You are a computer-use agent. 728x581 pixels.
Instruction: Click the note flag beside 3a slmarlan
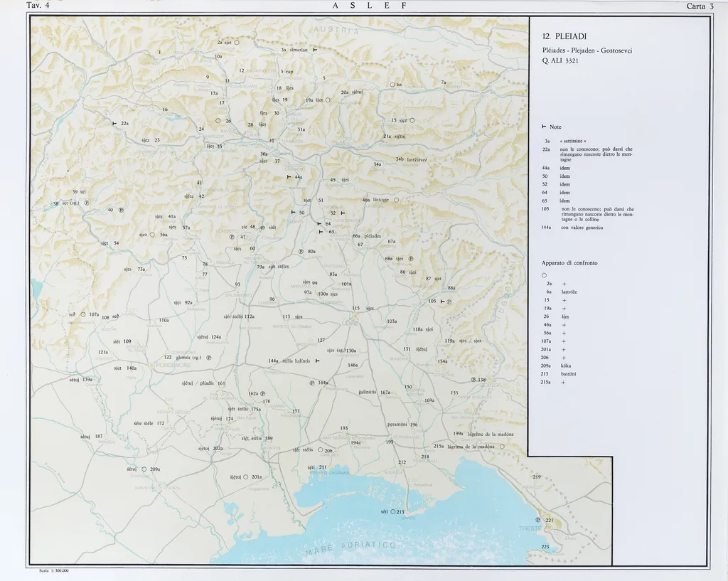click(x=315, y=50)
